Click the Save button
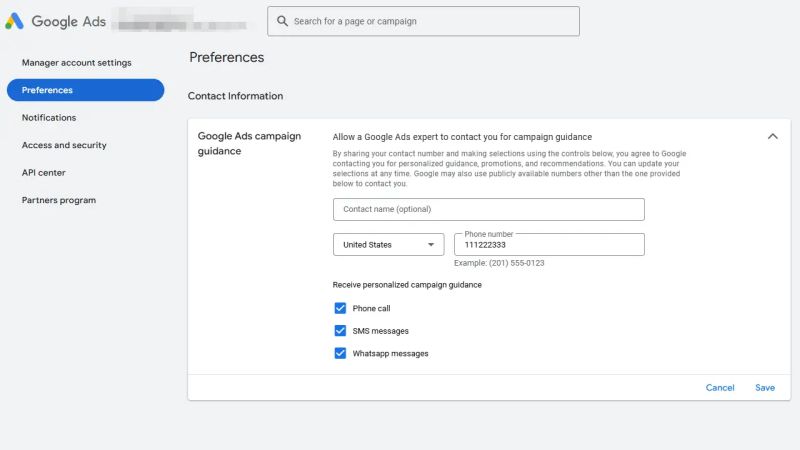 click(x=765, y=388)
